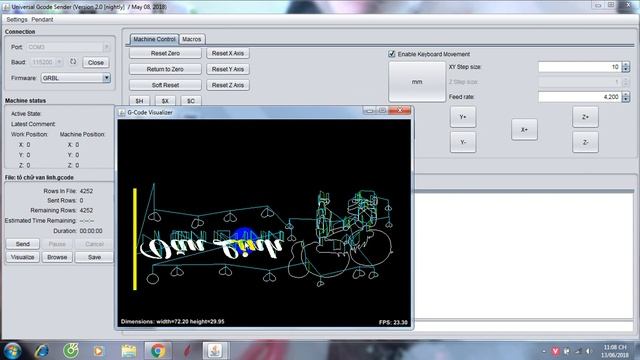Switch to the Machine Control tab

coord(154,39)
